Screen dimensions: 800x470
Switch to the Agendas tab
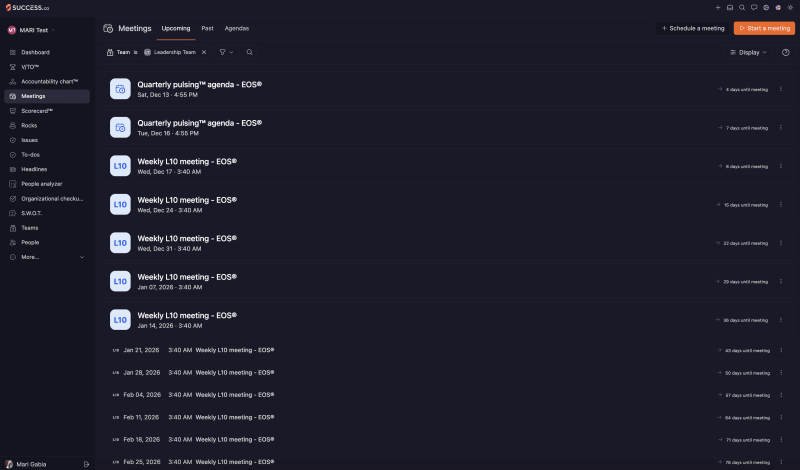237,29
